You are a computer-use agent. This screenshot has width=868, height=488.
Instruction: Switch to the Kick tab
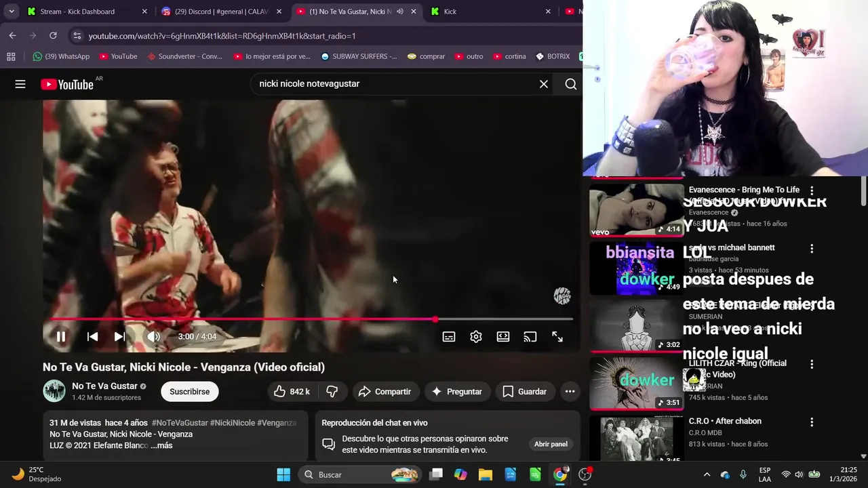click(492, 12)
